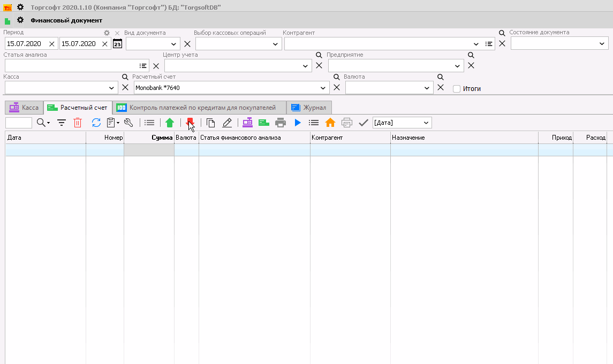Screen dimensions: 613x364
Task: Click the blue play triangle icon
Action: click(x=298, y=123)
